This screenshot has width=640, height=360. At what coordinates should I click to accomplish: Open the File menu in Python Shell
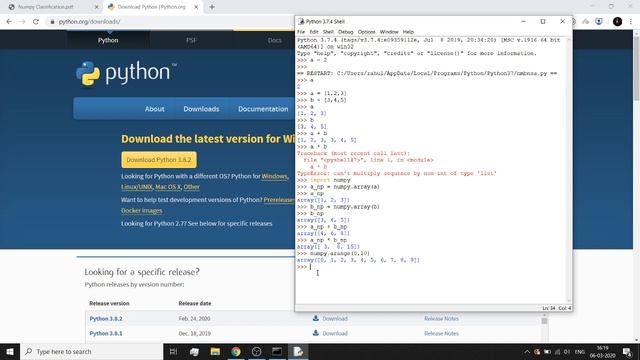click(301, 32)
